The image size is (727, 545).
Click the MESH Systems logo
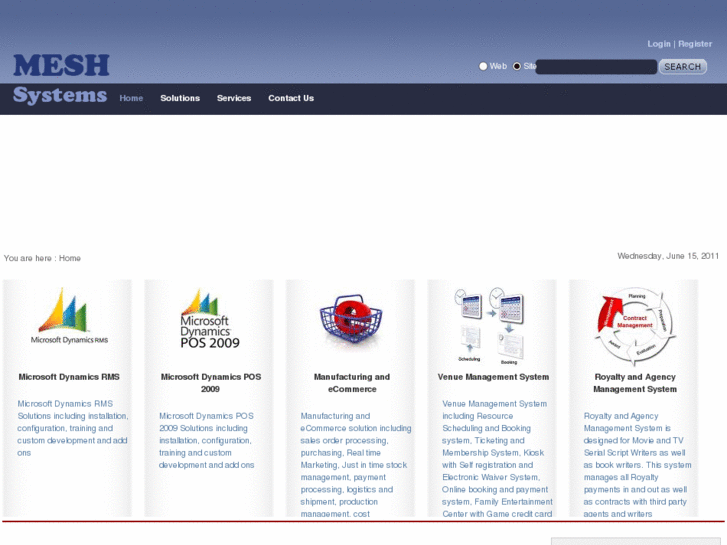pos(61,79)
